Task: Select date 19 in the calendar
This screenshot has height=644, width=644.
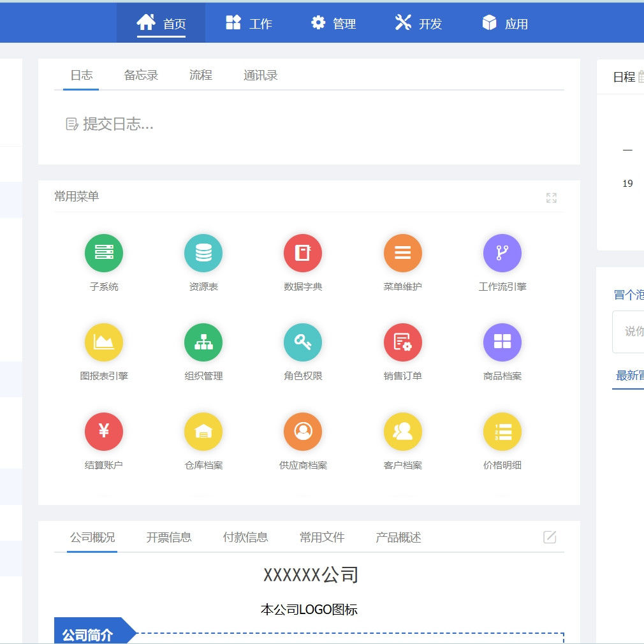Action: [x=627, y=184]
